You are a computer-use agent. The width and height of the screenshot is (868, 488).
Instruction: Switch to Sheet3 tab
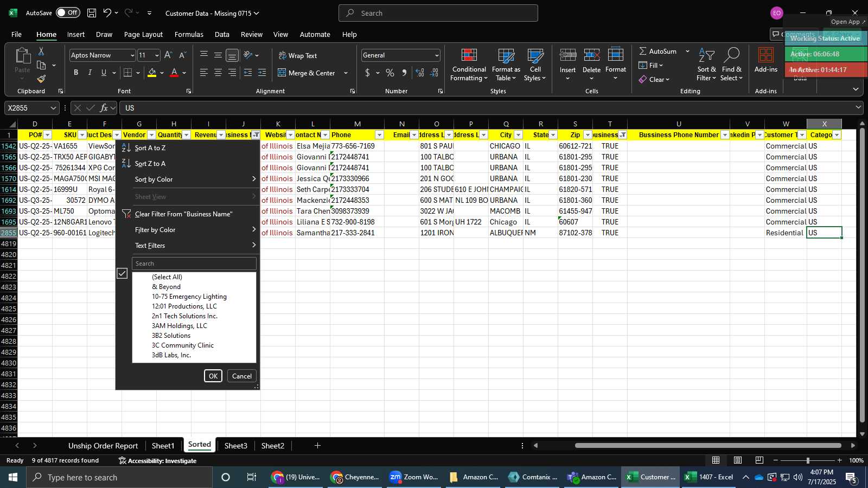pyautogui.click(x=235, y=446)
